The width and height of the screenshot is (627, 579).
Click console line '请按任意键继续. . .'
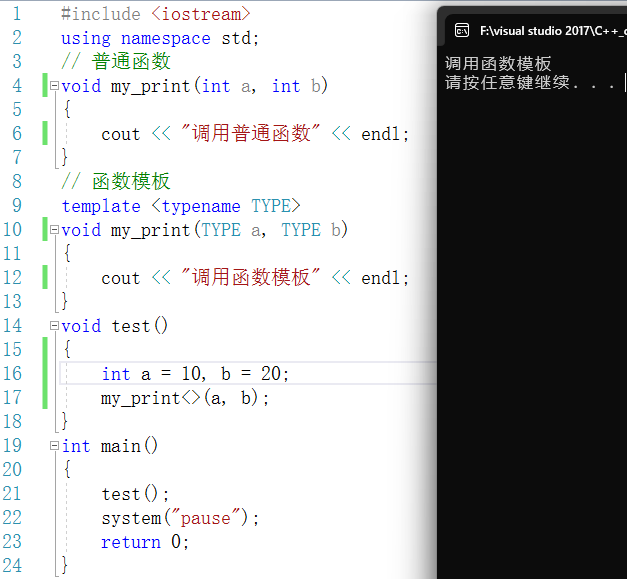click(530, 83)
